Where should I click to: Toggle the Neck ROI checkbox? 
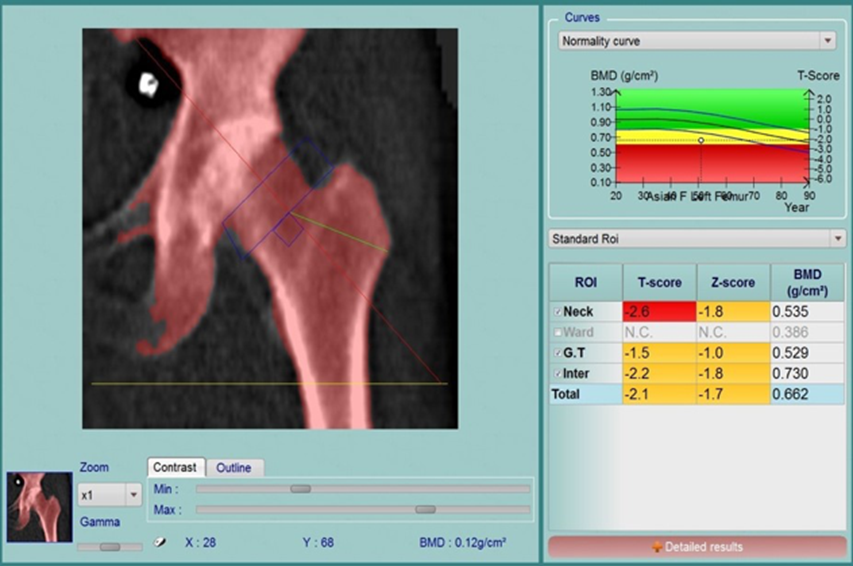coord(558,312)
